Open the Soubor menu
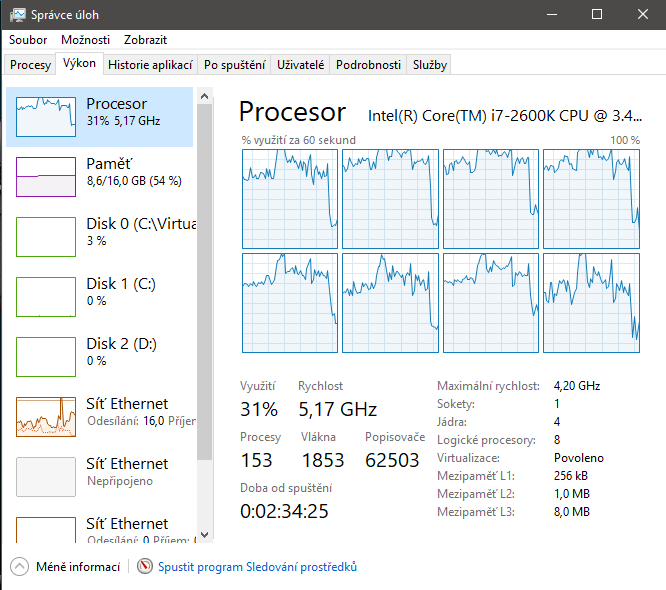 29,40
